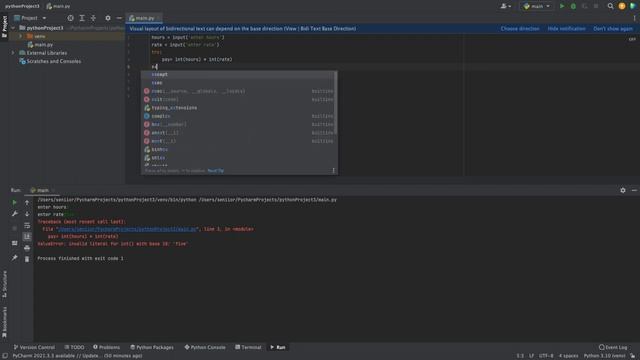Click the orange updates avatar icon
The width and height of the screenshot is (640, 360).
point(622,6)
